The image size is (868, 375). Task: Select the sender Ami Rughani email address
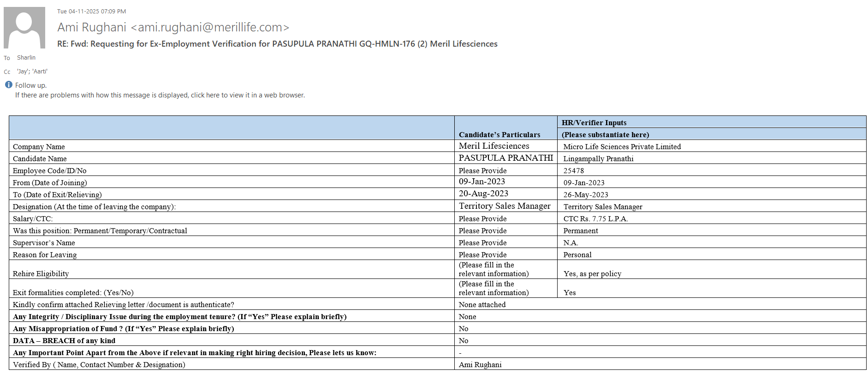[x=173, y=27]
